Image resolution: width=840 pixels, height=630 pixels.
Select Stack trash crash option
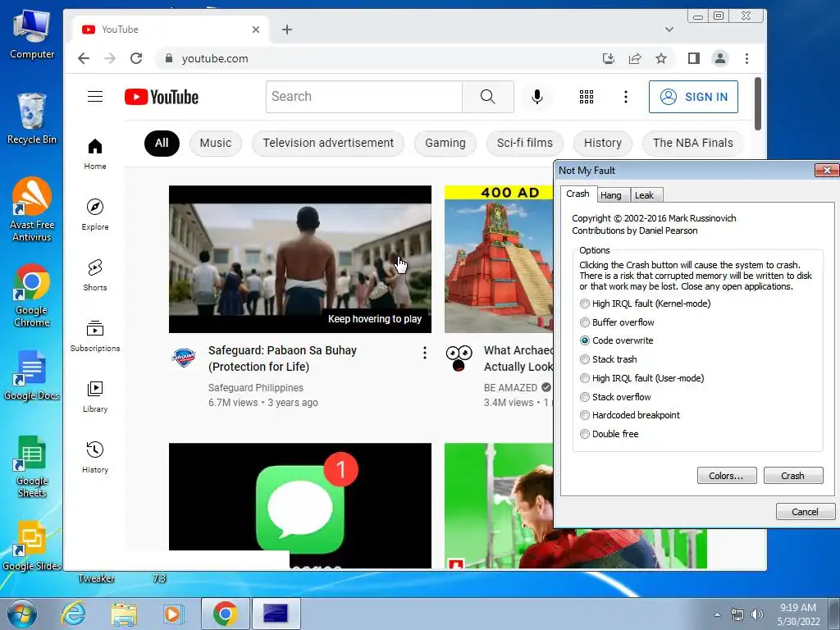pos(609,359)
